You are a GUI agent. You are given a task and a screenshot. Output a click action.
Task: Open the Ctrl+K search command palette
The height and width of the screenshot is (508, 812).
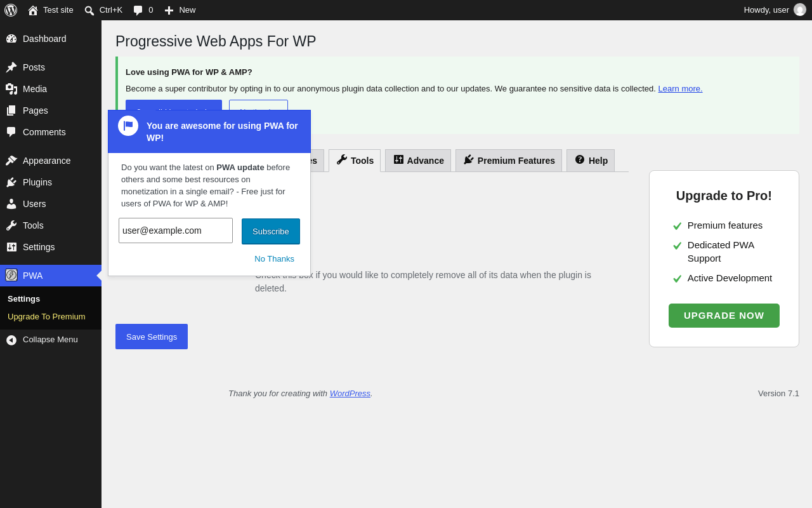(x=103, y=10)
